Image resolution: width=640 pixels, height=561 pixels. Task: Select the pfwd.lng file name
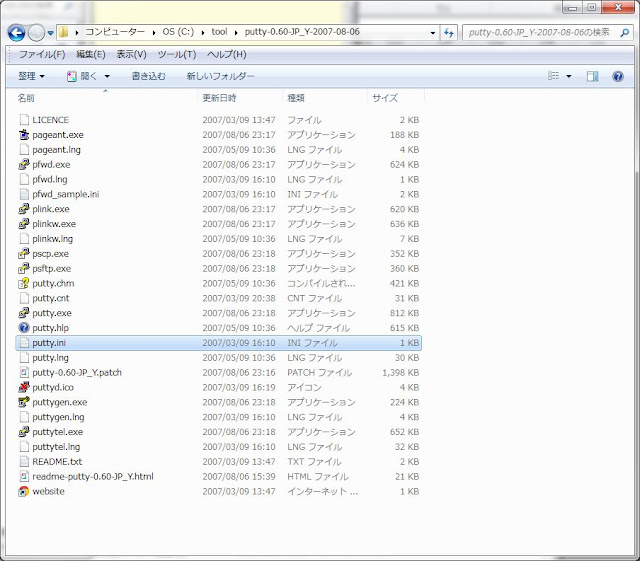coord(50,179)
